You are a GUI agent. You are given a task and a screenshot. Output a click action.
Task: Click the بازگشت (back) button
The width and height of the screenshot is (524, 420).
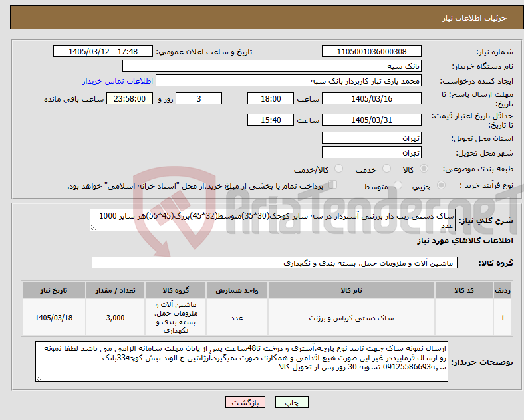coord(245,402)
